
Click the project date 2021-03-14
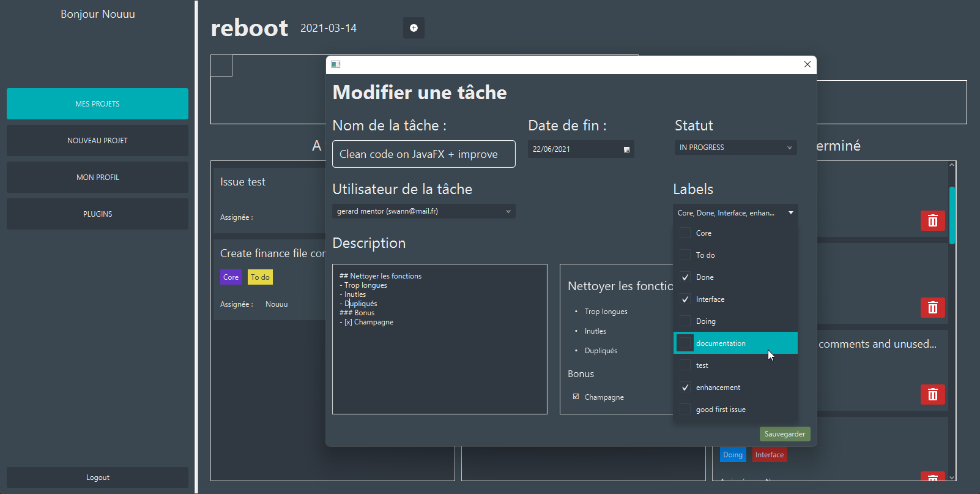[x=329, y=28]
